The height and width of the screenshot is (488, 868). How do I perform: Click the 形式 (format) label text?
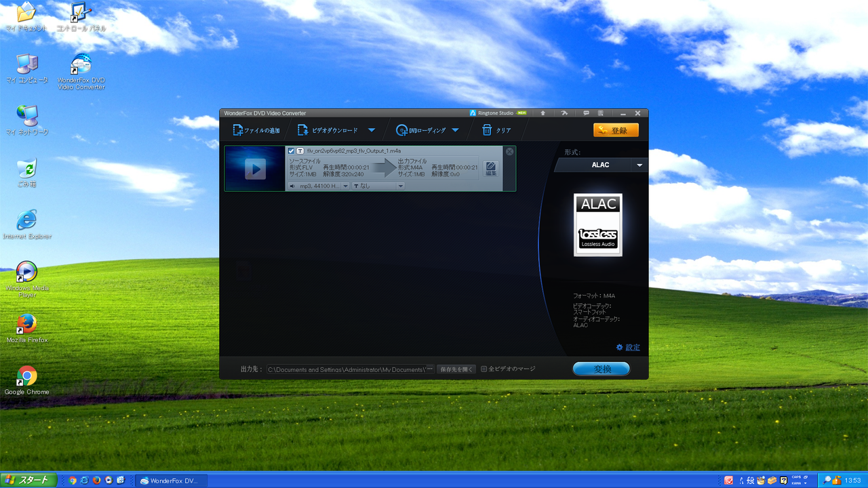pyautogui.click(x=572, y=152)
